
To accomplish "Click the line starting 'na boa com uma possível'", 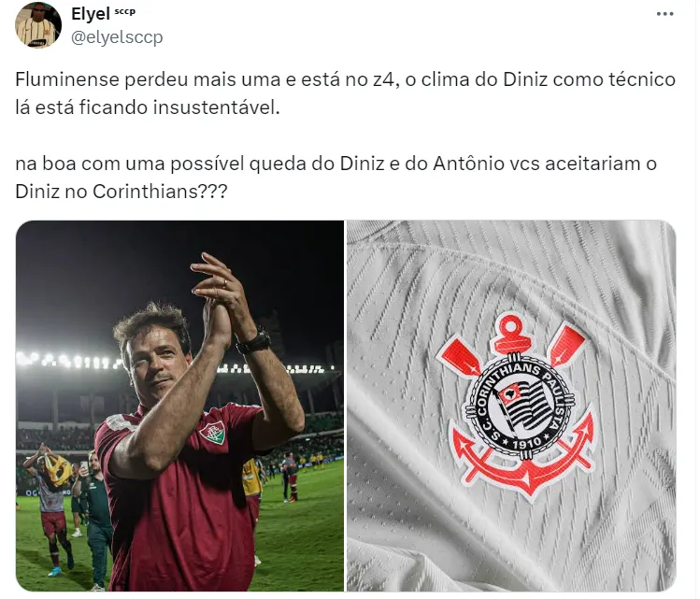I will (336, 164).
